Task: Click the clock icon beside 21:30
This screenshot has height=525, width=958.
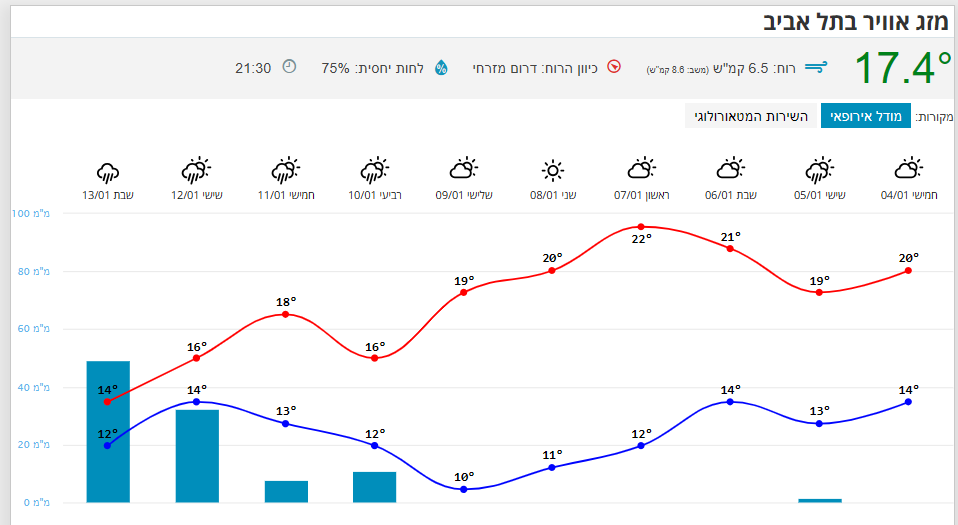Action: [289, 67]
